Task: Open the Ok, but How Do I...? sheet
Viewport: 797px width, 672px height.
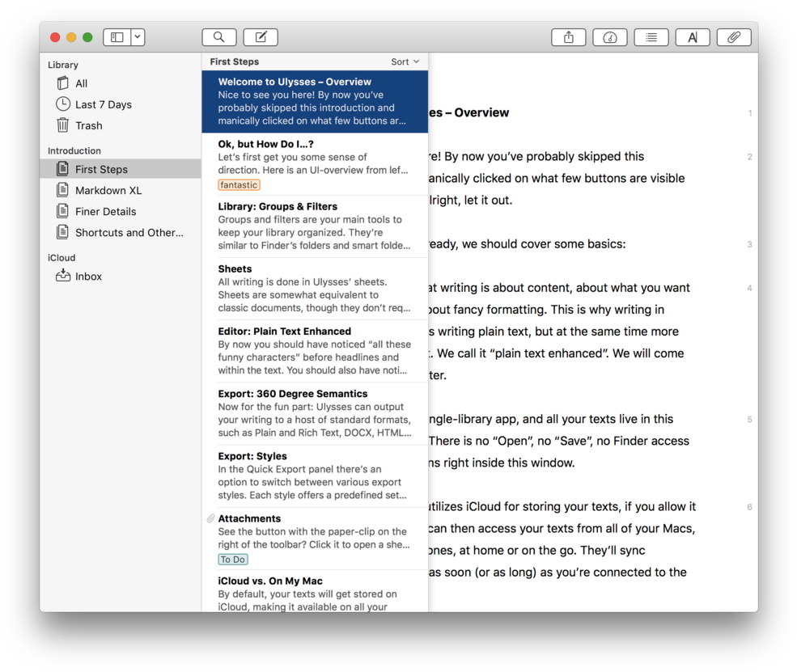Action: pyautogui.click(x=315, y=164)
